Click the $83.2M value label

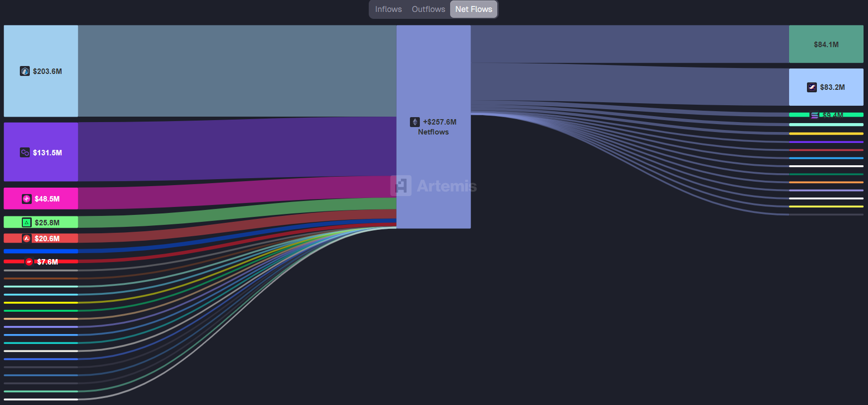pyautogui.click(x=832, y=87)
